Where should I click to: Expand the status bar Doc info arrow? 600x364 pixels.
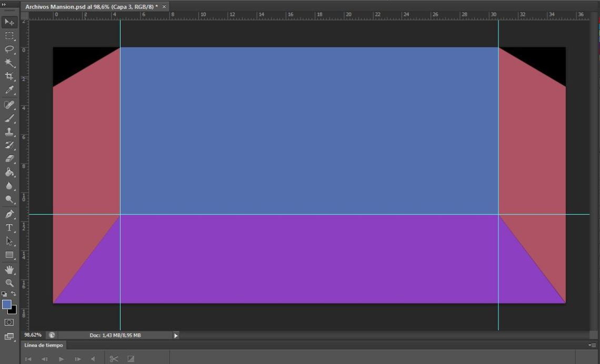(x=176, y=335)
